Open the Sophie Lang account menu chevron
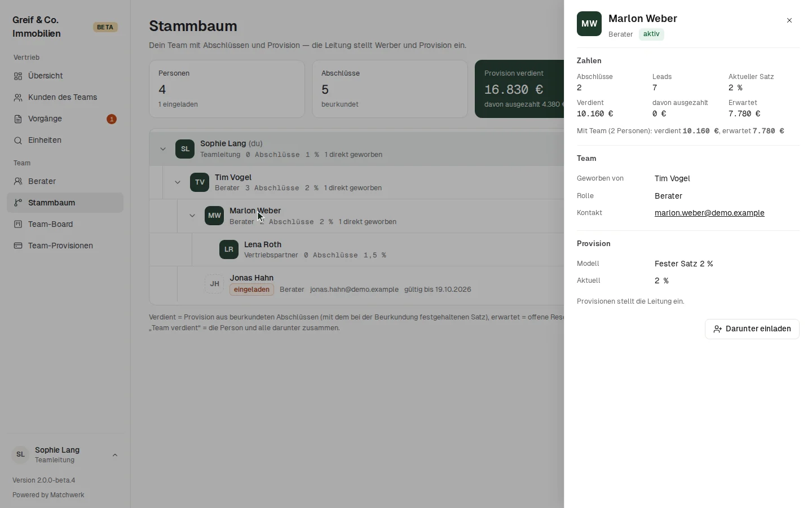The width and height of the screenshot is (812, 508). [x=115, y=455]
